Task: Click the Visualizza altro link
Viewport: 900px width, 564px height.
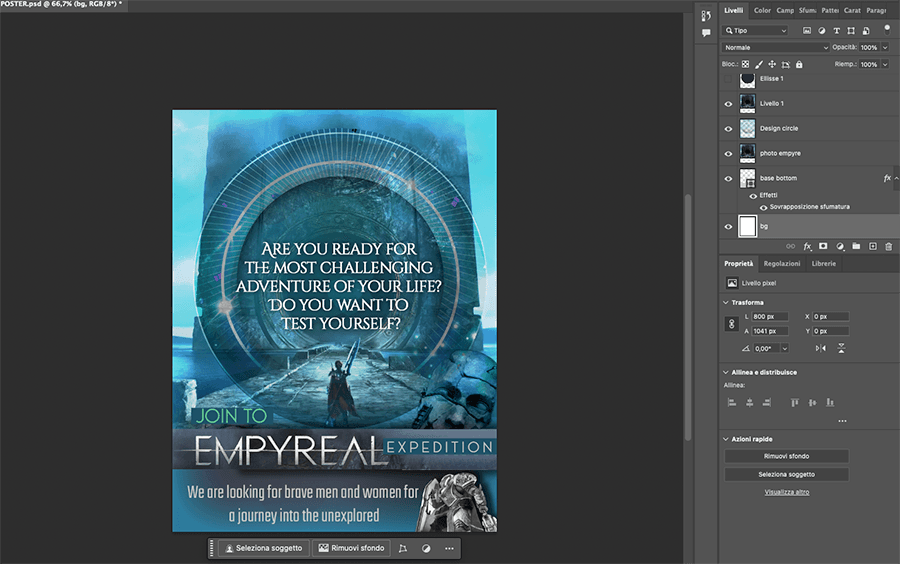Action: coord(787,492)
